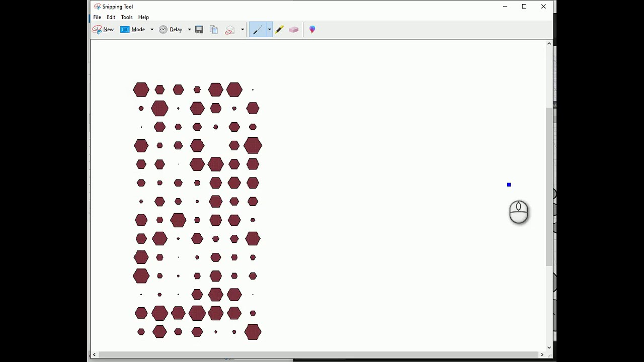Click the Snipping Tool title bar icon
644x362 pixels.
pos(97,7)
